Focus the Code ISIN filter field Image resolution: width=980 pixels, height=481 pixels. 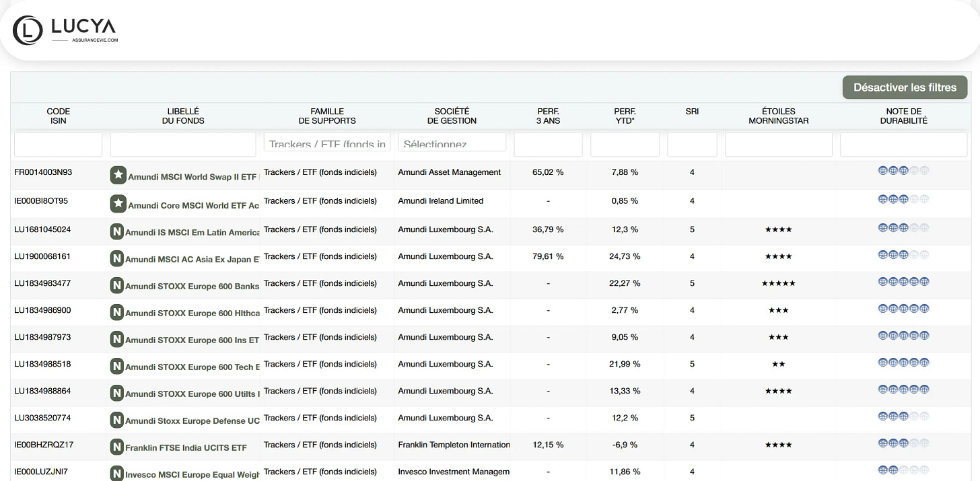click(58, 145)
